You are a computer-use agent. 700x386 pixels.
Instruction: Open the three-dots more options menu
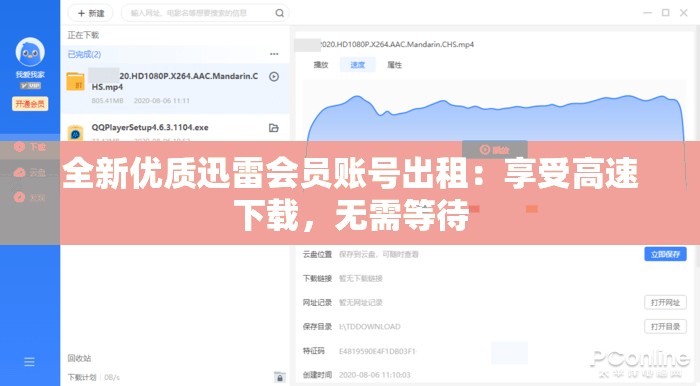click(274, 54)
